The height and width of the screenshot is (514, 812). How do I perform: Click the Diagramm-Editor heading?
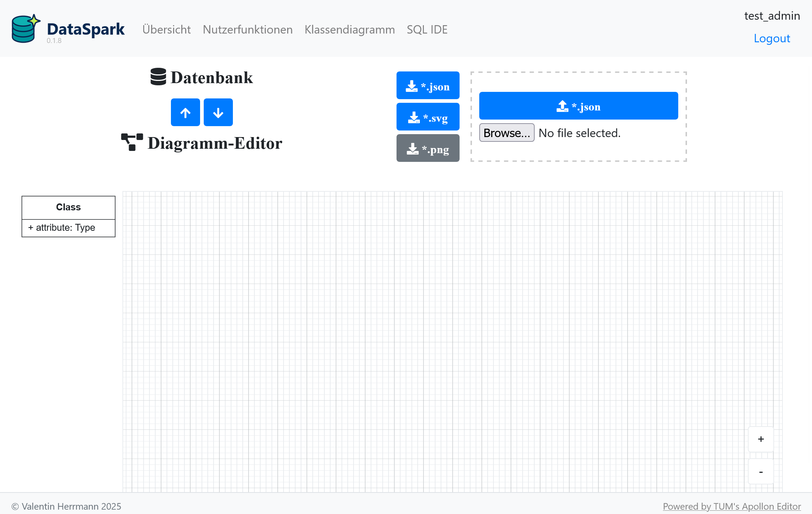(x=215, y=143)
